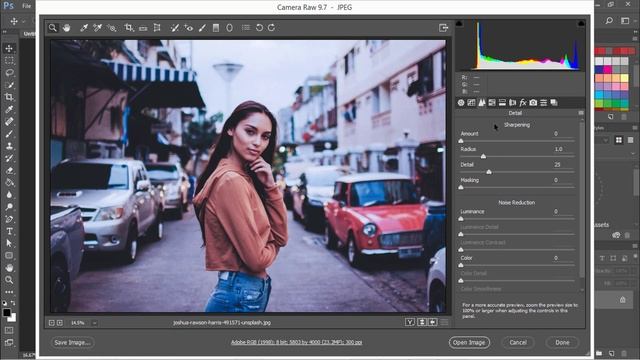Select Photoshop Type tool
The height and width of the screenshot is (360, 640).
(x=9, y=231)
